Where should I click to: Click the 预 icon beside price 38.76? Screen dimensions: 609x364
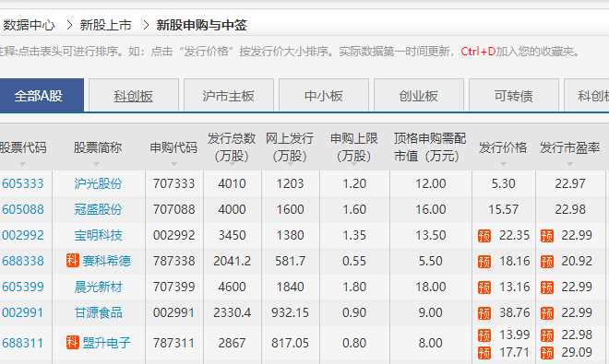484,313
